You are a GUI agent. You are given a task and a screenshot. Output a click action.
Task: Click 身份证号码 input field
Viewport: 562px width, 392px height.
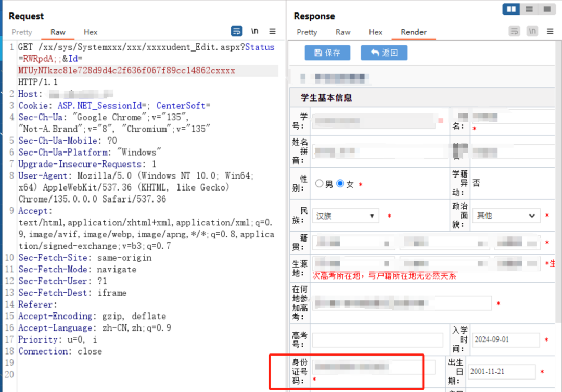[x=374, y=367]
